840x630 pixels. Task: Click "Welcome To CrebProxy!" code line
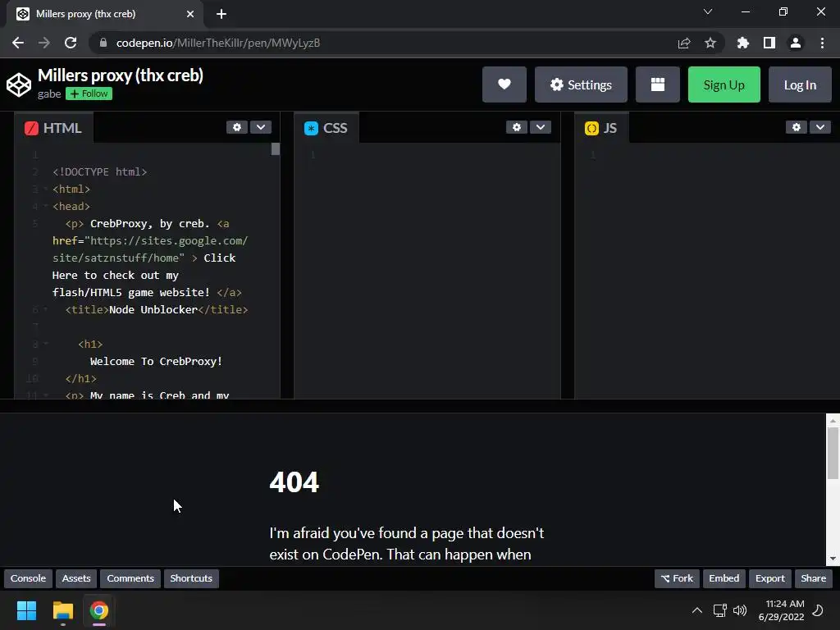coord(156,361)
